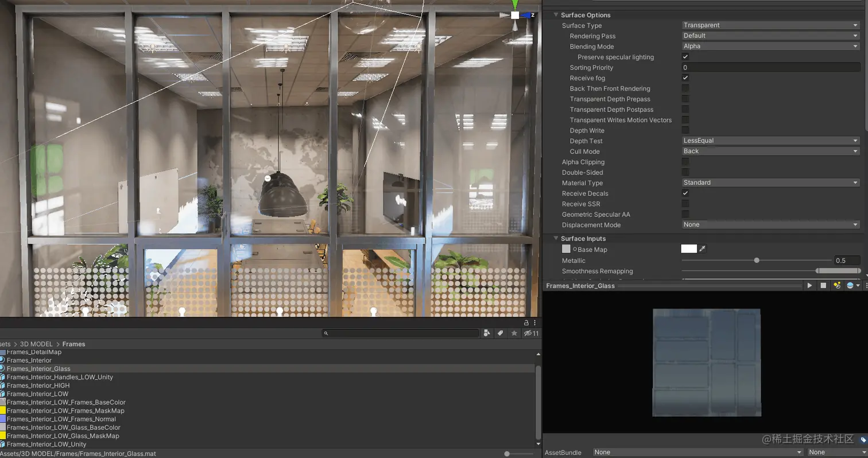
Task: Go to 3D MODEL breadcrumb folder
Action: tap(36, 344)
